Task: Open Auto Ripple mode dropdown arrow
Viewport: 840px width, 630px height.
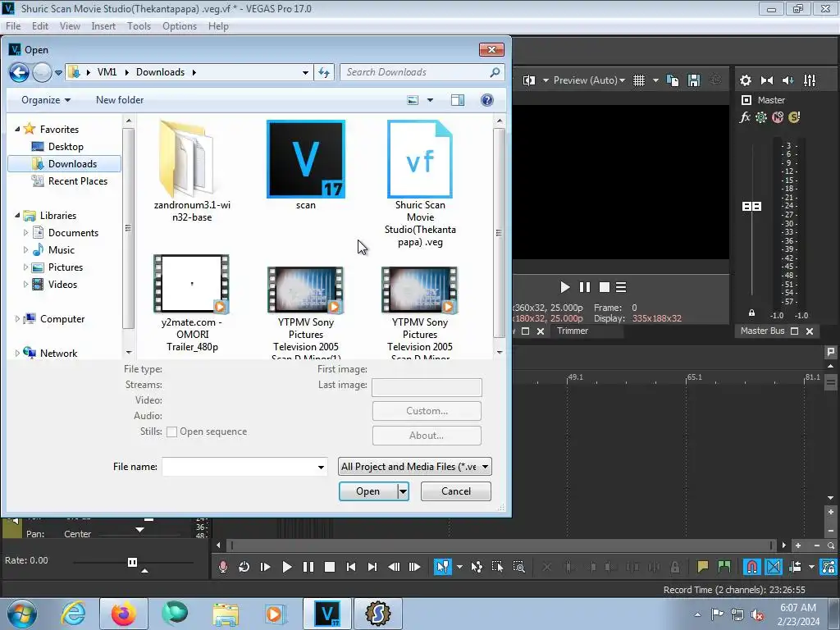Action: click(x=811, y=567)
